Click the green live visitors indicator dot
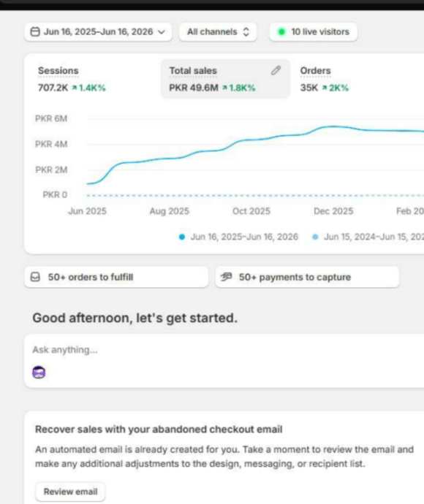424x504 pixels. pyautogui.click(x=281, y=32)
